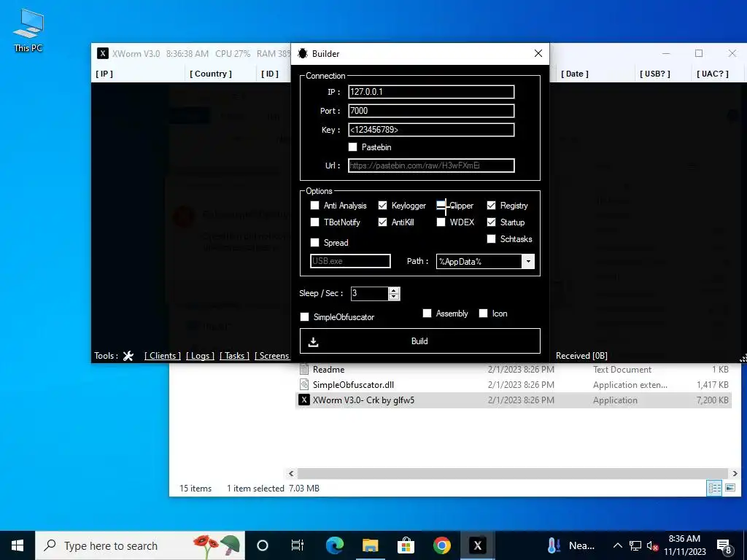This screenshot has height=560, width=747.
Task: Click the File Explorer taskbar icon
Action: (x=370, y=545)
